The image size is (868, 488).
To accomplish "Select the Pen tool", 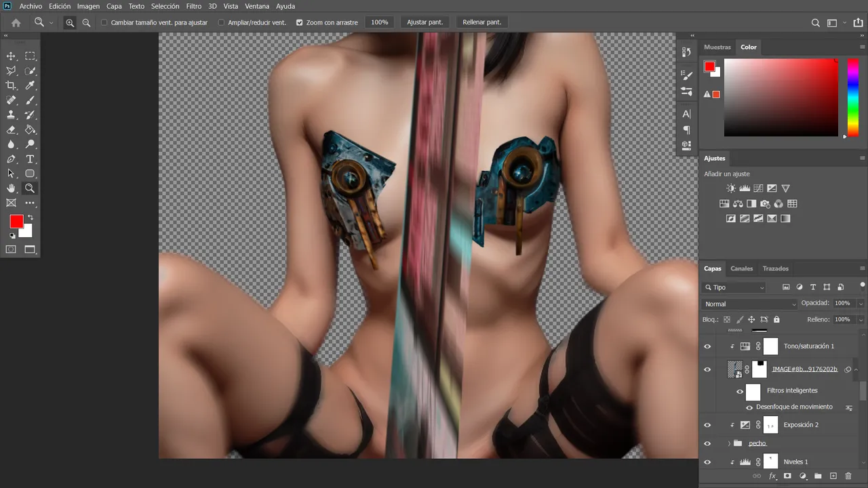I will coord(11,159).
